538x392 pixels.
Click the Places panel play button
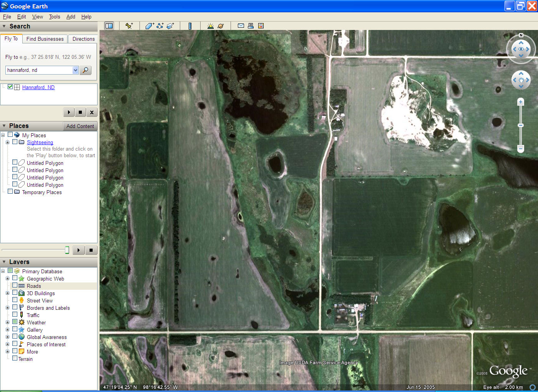78,250
